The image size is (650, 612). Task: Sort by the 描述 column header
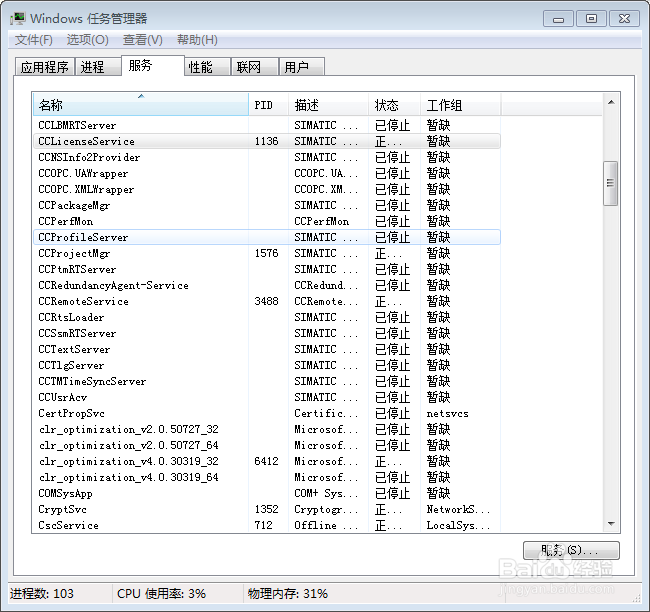pos(328,105)
